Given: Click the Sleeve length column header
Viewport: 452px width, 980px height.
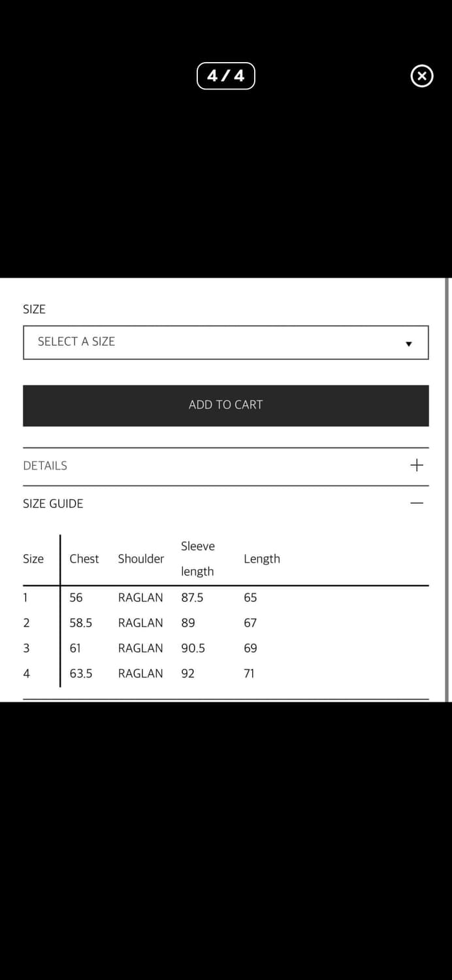Looking at the screenshot, I should [198, 559].
